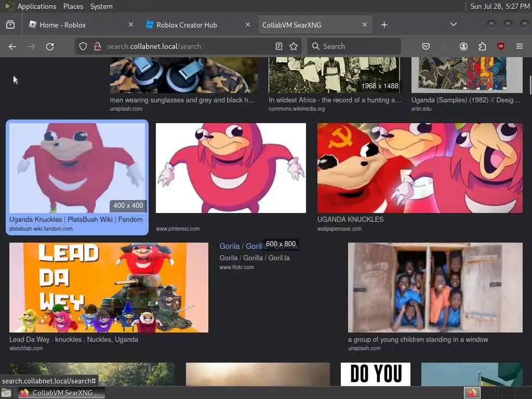Click the Uganda Knuckles PlataBush Wiki title

76,220
